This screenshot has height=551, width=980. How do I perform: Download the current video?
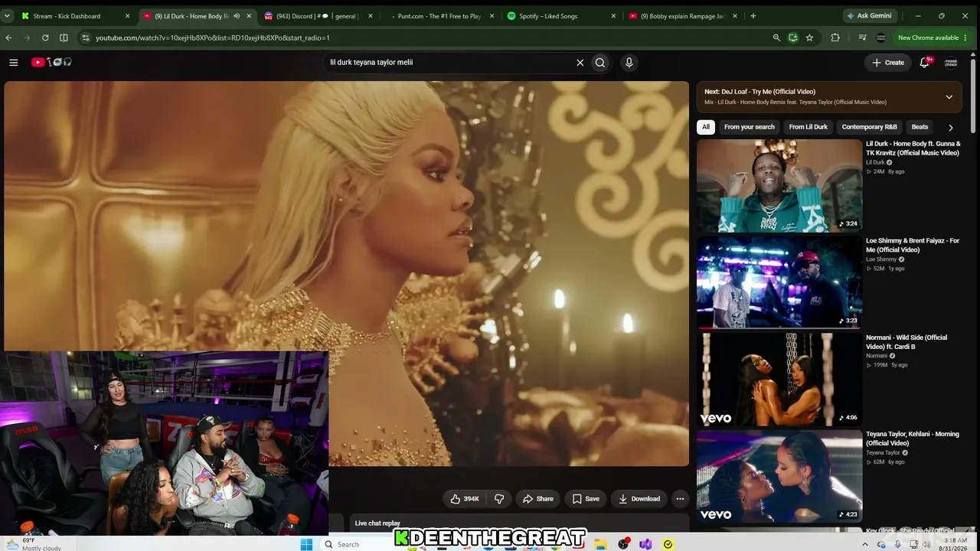[x=639, y=499]
